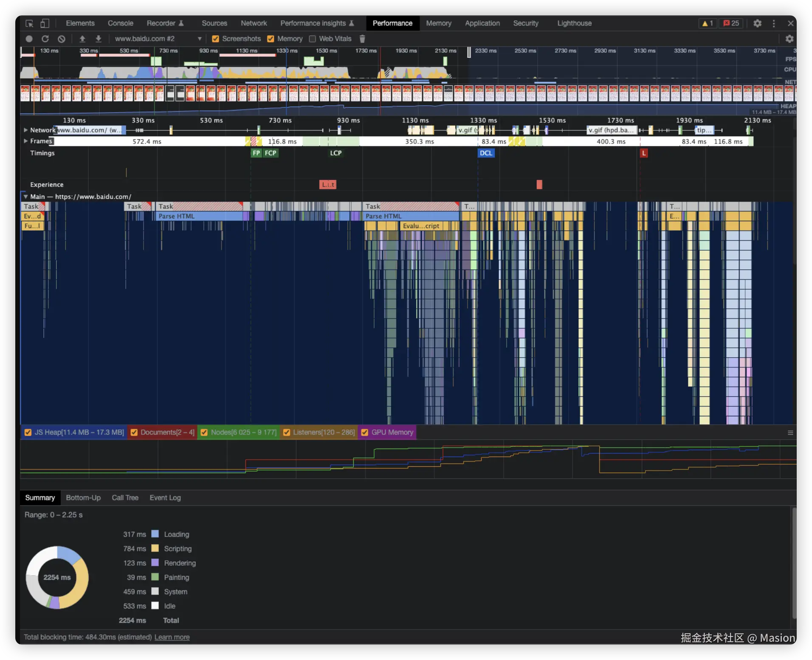The width and height of the screenshot is (812, 660).
Task: Select the layout shift block in Experience
Action: 328,185
